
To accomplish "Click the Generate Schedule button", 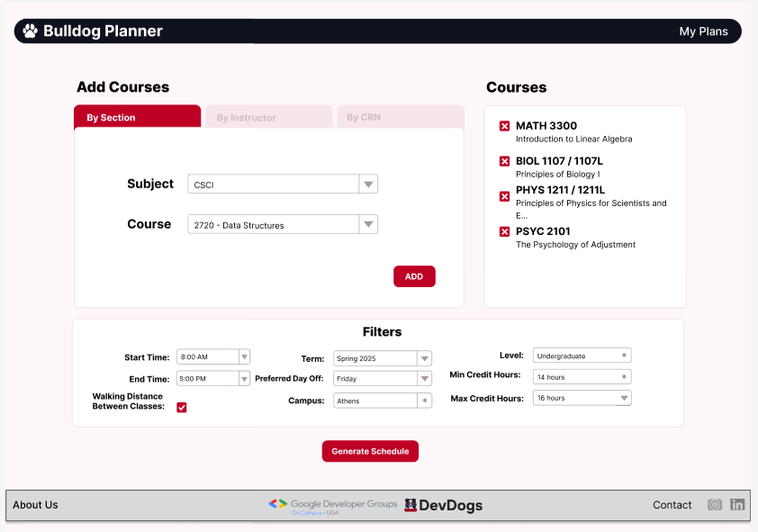I will pos(370,451).
